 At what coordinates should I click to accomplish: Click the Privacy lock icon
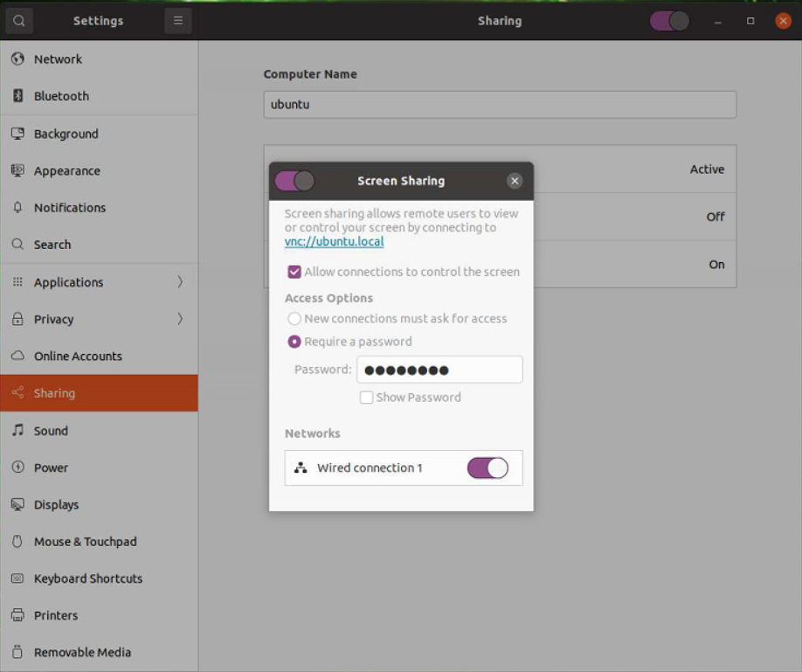[x=17, y=319]
